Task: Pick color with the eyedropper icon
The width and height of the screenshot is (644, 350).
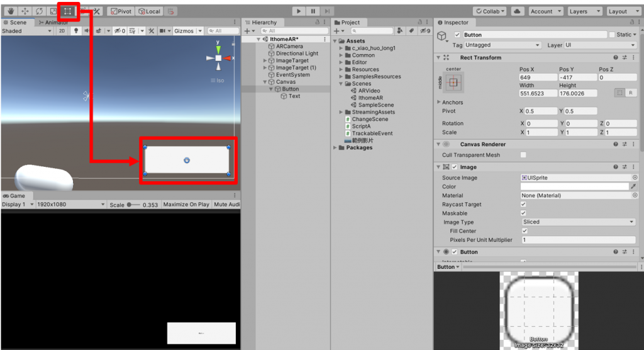Action: pos(633,187)
